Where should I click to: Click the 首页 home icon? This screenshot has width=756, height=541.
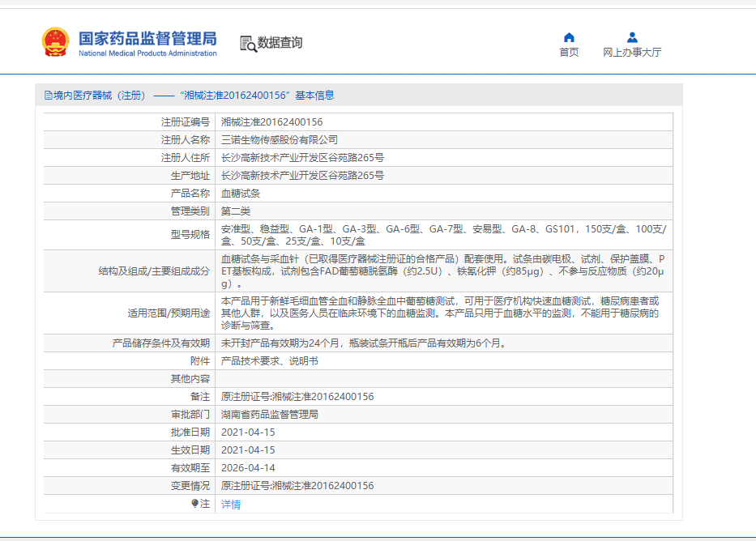pos(569,37)
